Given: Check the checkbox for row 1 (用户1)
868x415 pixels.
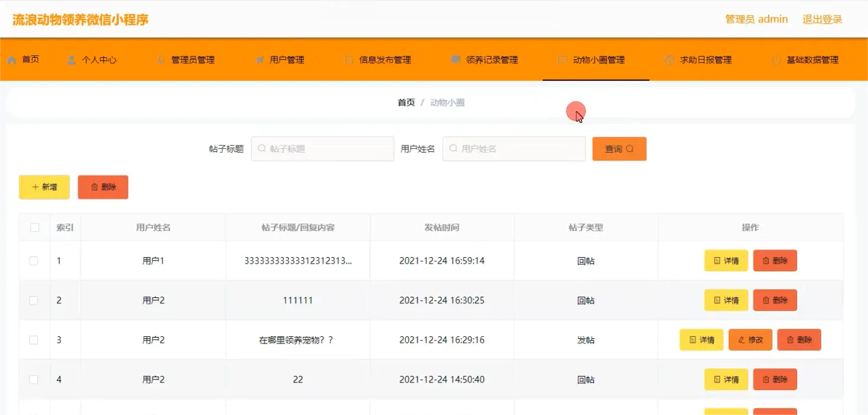Looking at the screenshot, I should click(34, 261).
